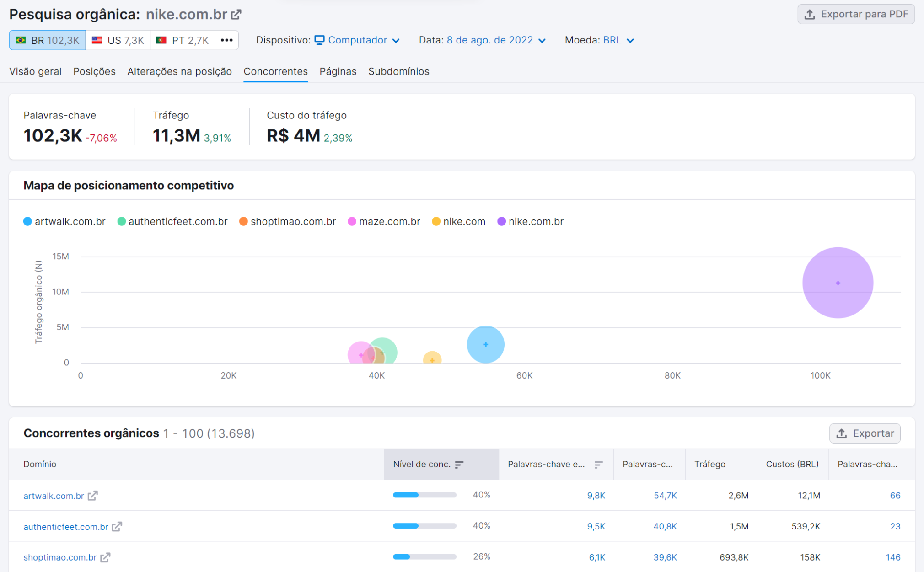Click 9,8K common keywords for artwalk
Image resolution: width=924 pixels, height=572 pixels.
596,496
